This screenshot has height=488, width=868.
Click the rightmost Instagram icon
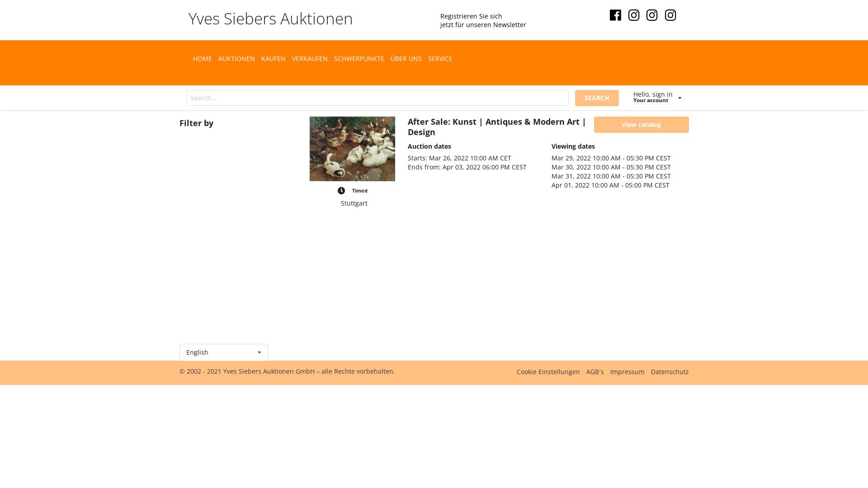(670, 15)
